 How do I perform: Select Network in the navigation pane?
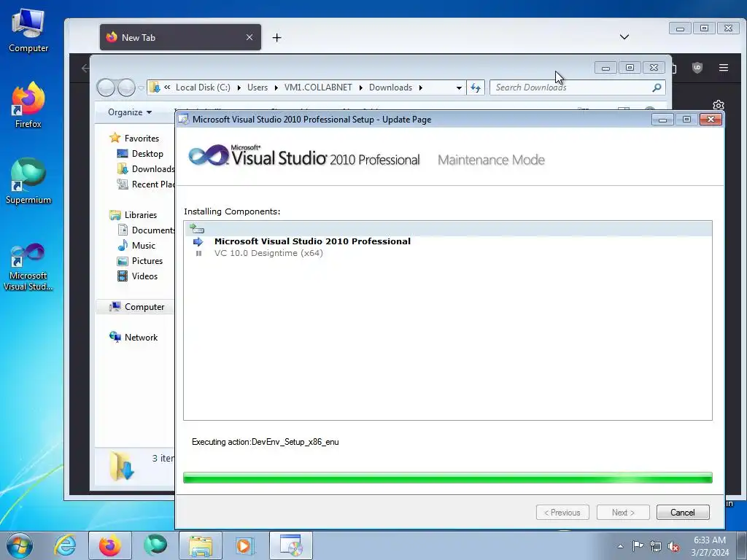click(x=141, y=338)
